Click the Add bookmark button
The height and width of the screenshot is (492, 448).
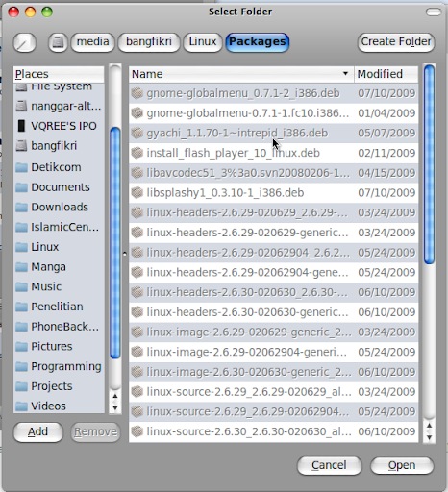[x=38, y=431]
